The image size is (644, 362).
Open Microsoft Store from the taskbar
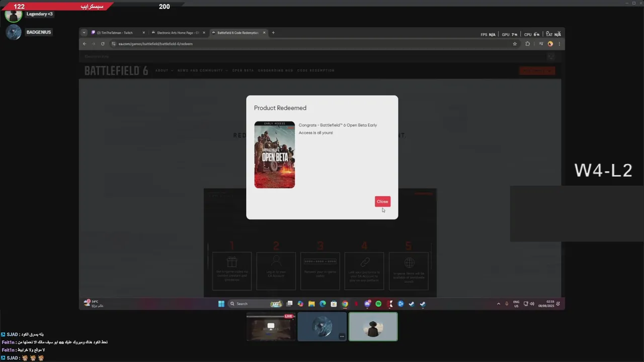point(334,304)
